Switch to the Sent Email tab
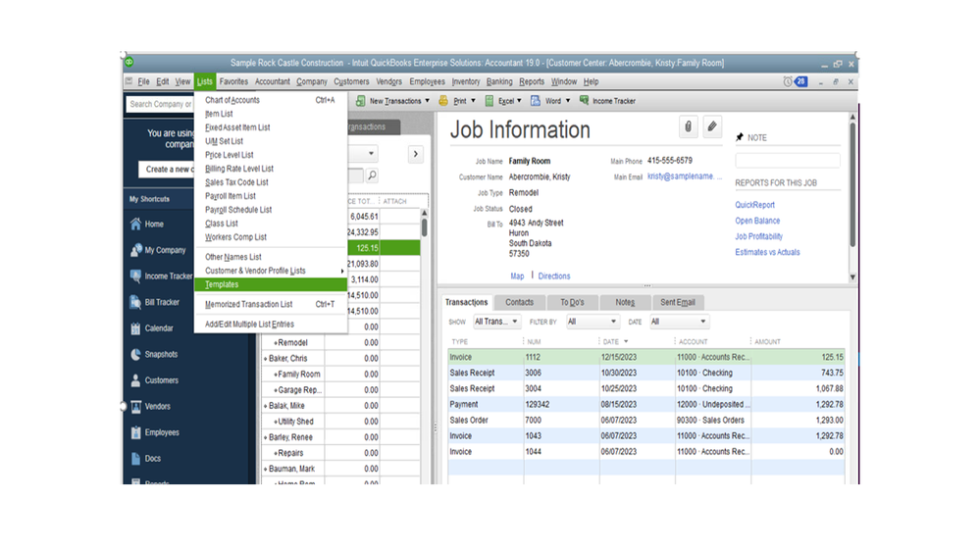 [x=678, y=302]
